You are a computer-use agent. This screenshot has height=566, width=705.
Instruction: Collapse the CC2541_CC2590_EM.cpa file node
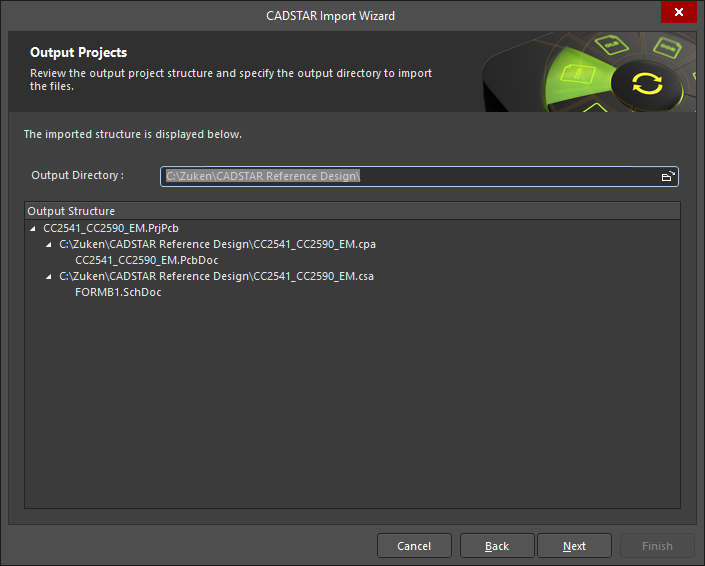pyautogui.click(x=49, y=245)
